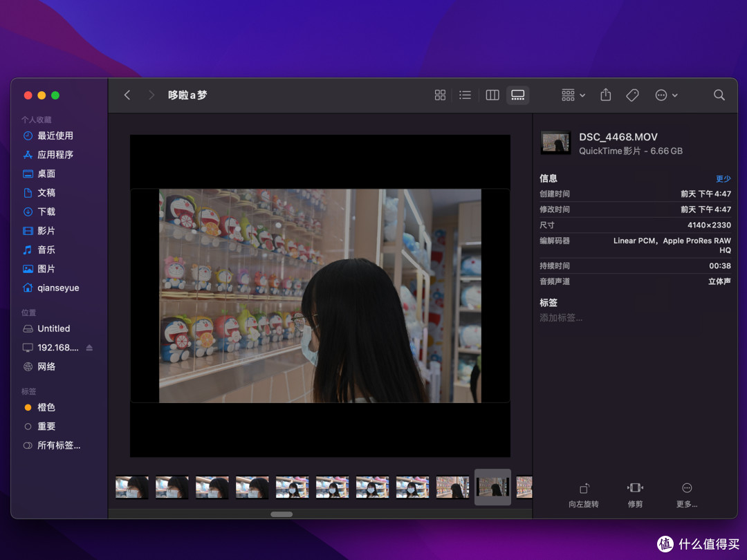Image resolution: width=747 pixels, height=560 pixels.
Task: Click the highlighted selected filmstrip thumbnail
Action: [492, 487]
